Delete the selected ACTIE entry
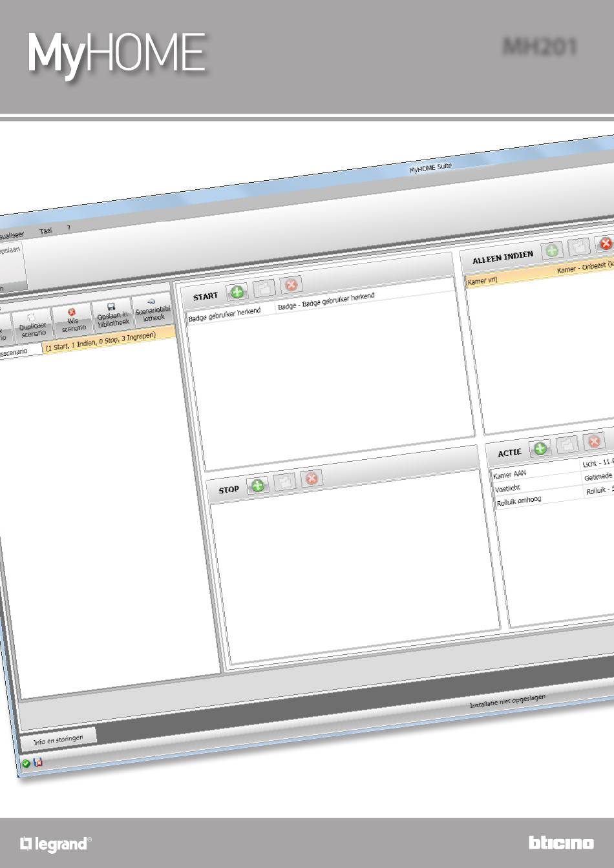Viewport: 614px width, 868px height. pyautogui.click(x=594, y=442)
